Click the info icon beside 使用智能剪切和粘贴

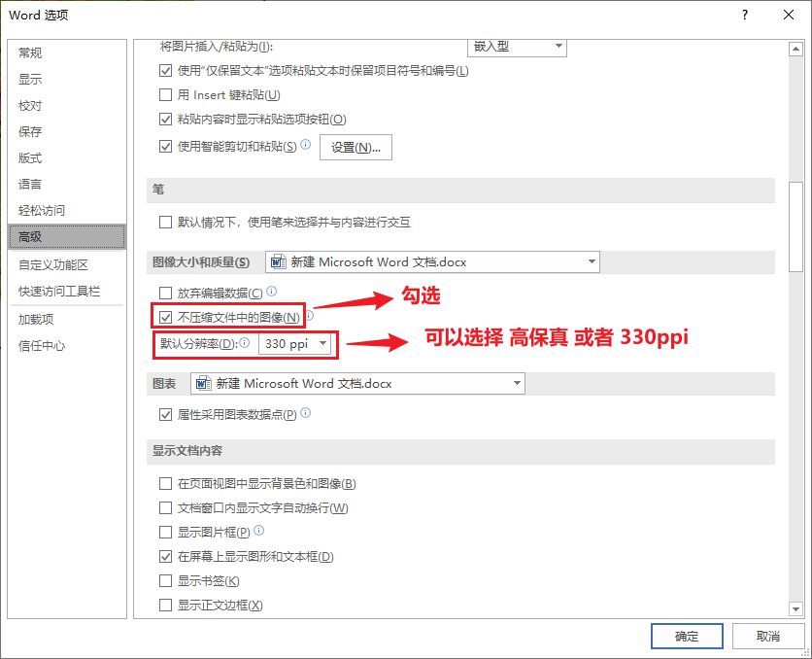click(x=306, y=145)
